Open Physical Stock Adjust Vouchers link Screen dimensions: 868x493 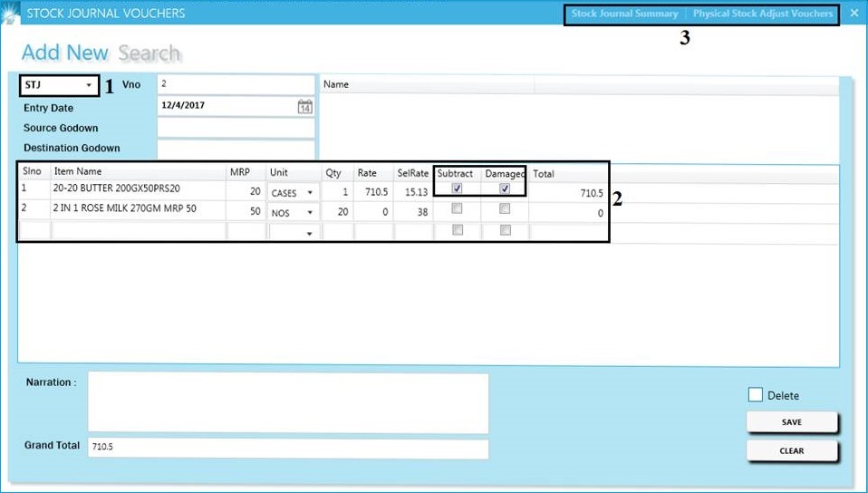coord(763,14)
